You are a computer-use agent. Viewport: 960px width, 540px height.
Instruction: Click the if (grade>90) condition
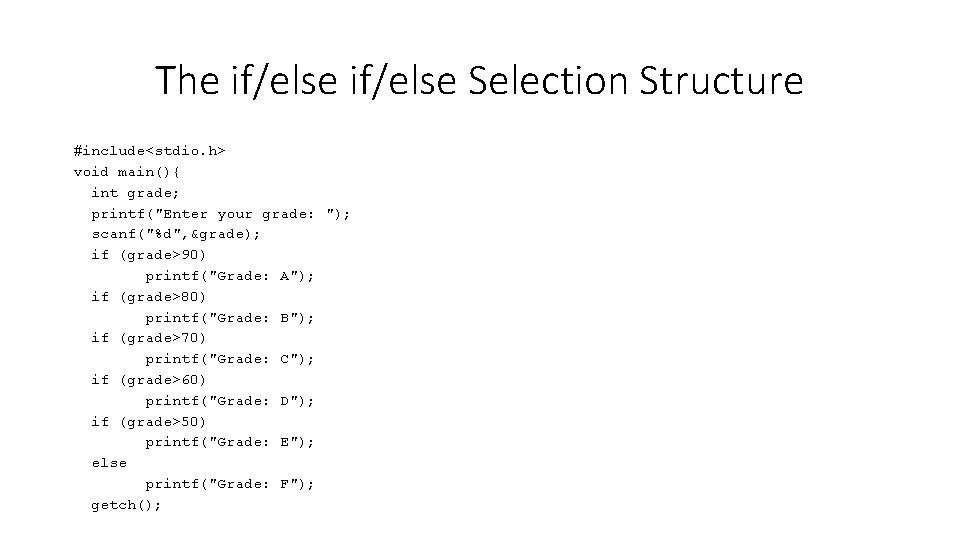pos(148,254)
